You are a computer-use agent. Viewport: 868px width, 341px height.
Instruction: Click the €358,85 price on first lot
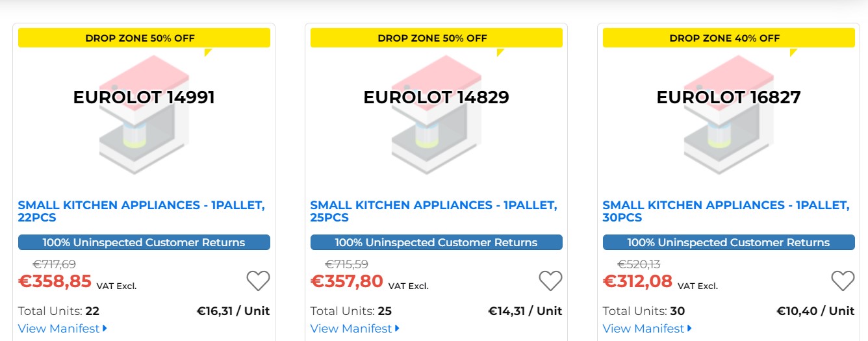(x=55, y=281)
